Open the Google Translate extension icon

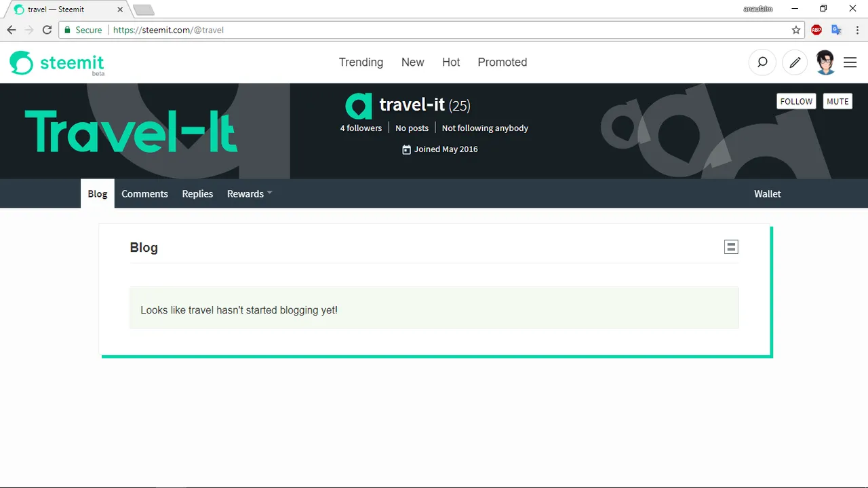836,30
